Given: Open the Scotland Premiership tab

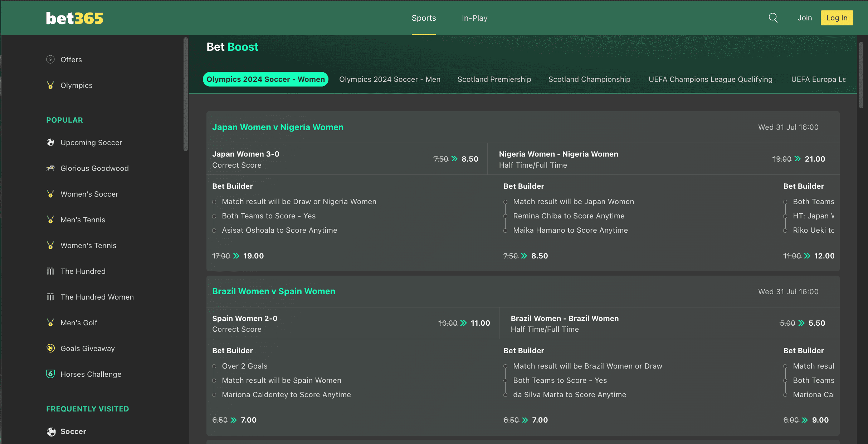Looking at the screenshot, I should [494, 79].
